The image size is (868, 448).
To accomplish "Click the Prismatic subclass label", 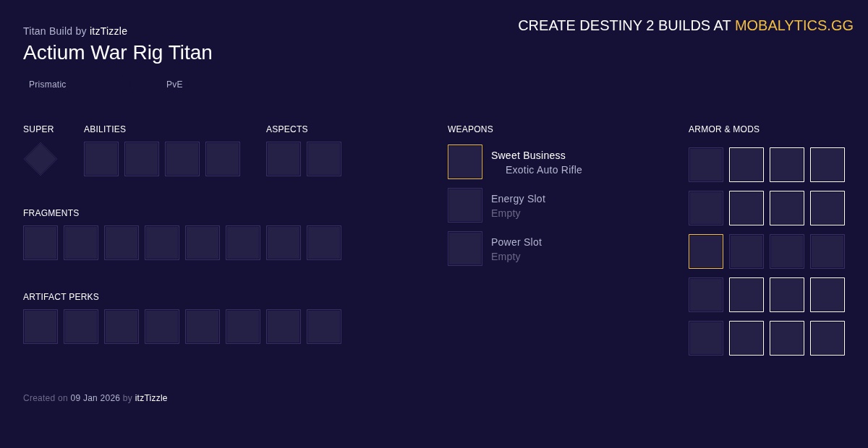I will coord(48,85).
